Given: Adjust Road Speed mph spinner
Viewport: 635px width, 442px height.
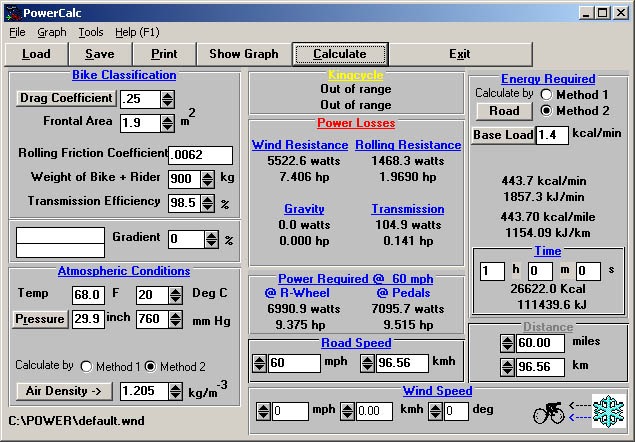Looking at the screenshot, I should pos(260,363).
